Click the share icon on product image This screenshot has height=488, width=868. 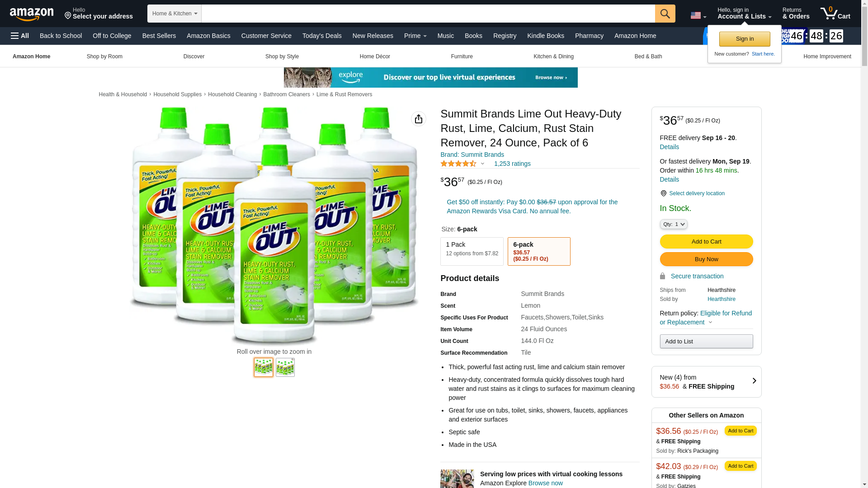coord(419,119)
